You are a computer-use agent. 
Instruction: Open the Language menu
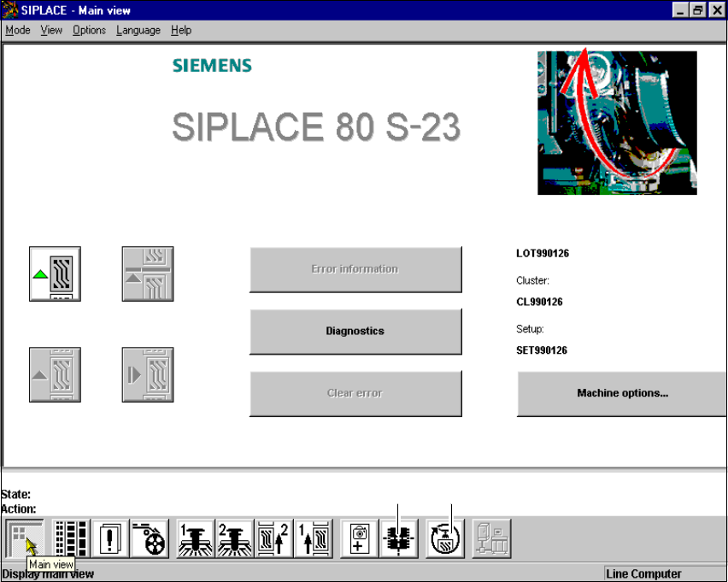click(x=138, y=30)
